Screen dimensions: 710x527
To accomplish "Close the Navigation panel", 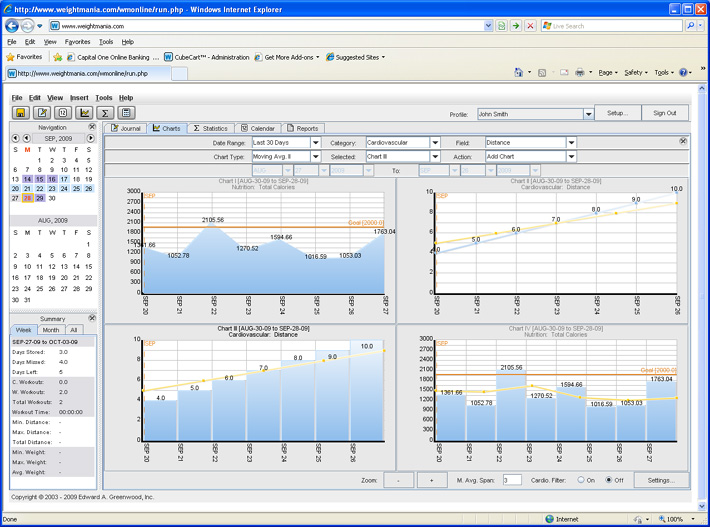I will tap(92, 128).
